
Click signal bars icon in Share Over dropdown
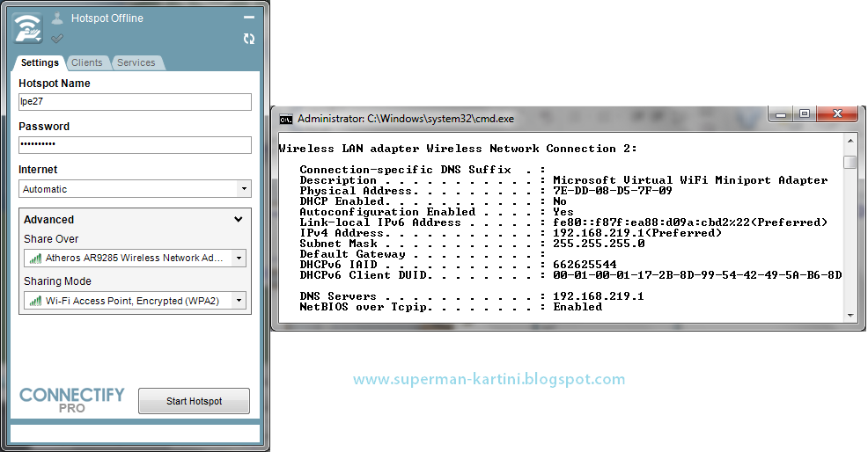coord(35,258)
